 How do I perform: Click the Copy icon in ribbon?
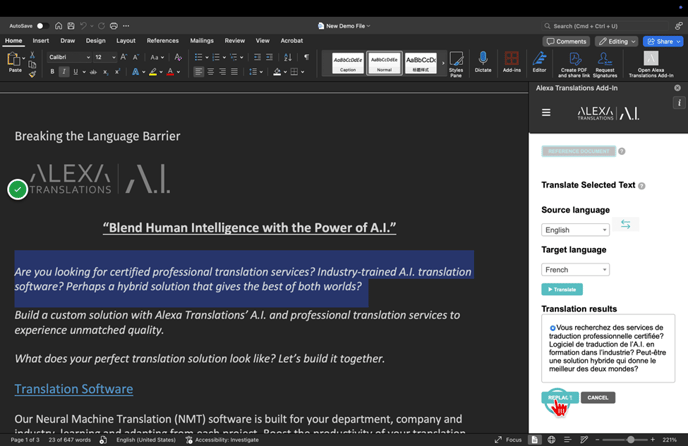[x=32, y=65]
